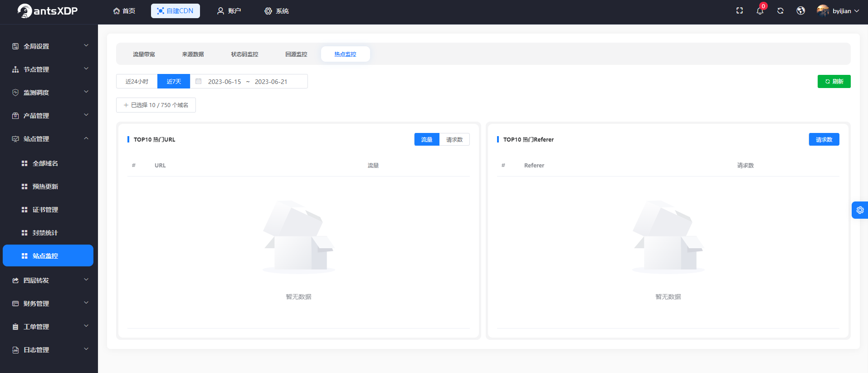
Task: Click the 财务管理 card icon
Action: tap(15, 304)
